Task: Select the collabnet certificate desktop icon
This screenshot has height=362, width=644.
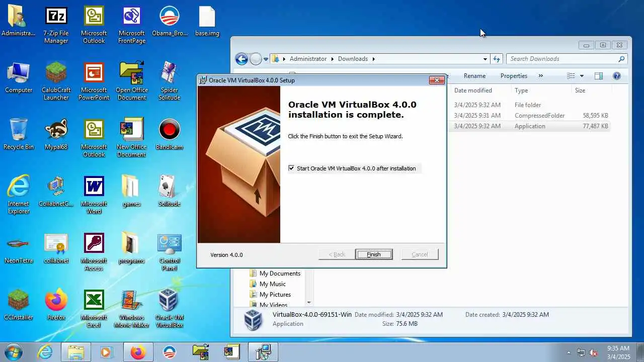Action: pyautogui.click(x=56, y=249)
